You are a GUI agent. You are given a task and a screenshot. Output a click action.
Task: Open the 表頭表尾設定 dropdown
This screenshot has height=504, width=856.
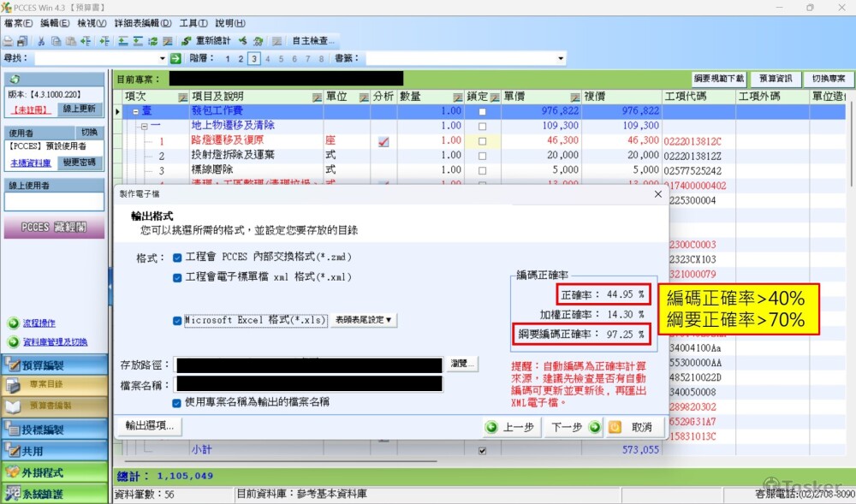(x=364, y=320)
